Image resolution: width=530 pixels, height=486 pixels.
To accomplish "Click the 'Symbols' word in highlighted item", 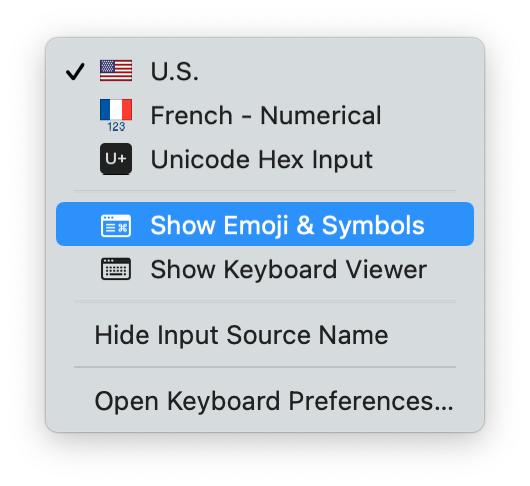I will pyautogui.click(x=373, y=226).
